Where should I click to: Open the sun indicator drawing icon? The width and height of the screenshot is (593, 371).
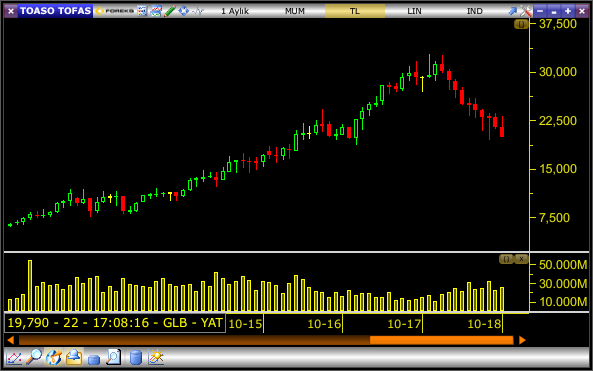point(156,357)
